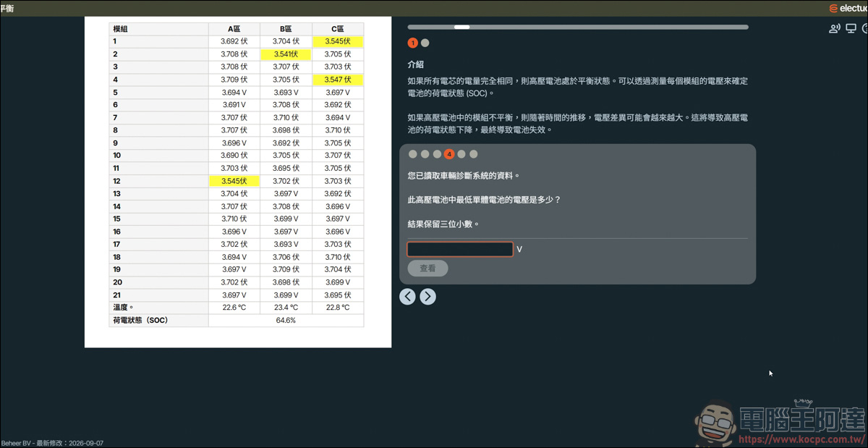Click the A區 column header

[x=234, y=29]
